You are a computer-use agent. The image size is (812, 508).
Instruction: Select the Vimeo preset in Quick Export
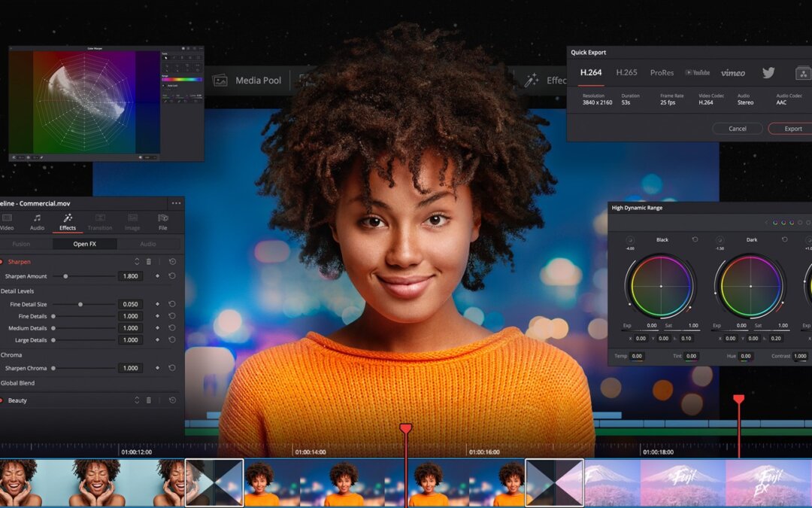(x=733, y=73)
